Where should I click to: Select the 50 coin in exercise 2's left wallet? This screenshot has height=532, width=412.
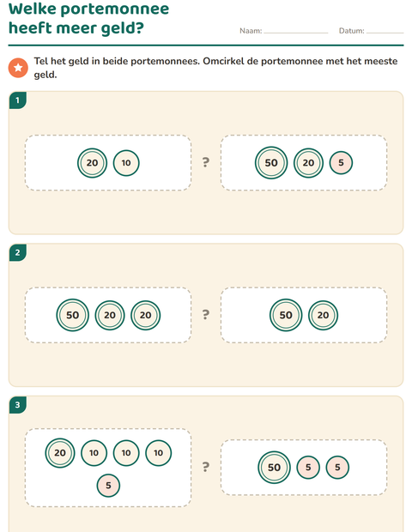coord(73,315)
